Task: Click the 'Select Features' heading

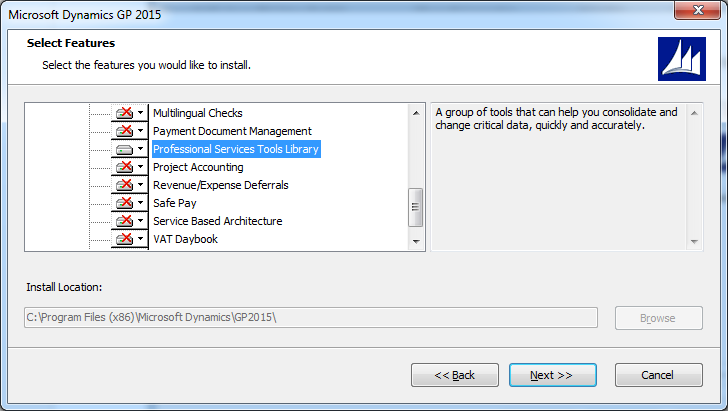Action: click(71, 43)
